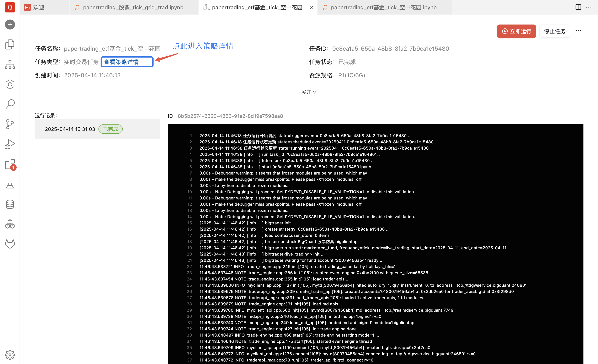Click the plus new-launcher icon in sidebar

(10, 25)
